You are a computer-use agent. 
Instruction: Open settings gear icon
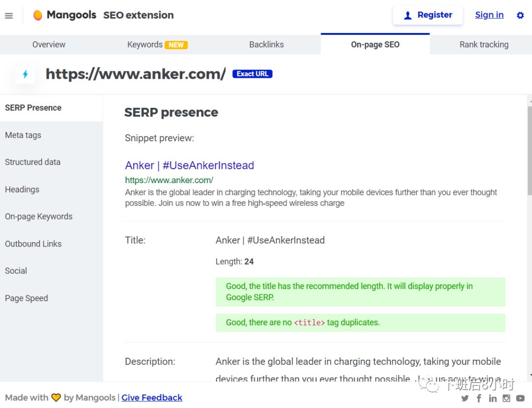click(520, 15)
